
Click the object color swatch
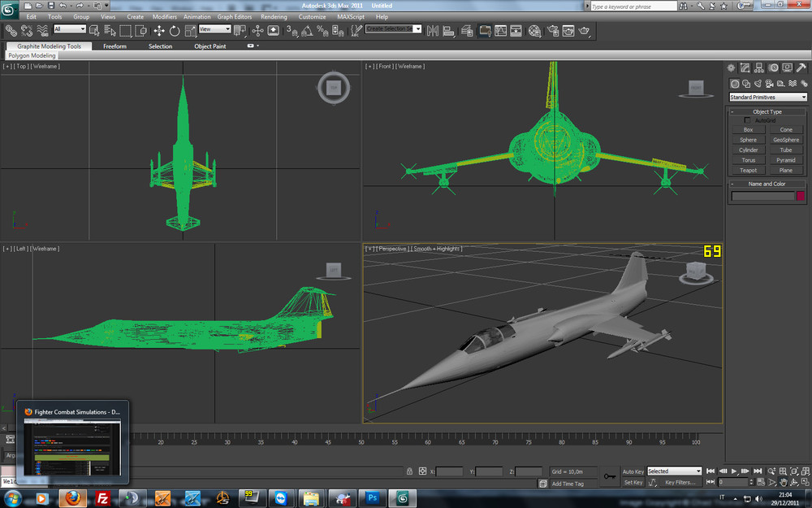tap(800, 196)
